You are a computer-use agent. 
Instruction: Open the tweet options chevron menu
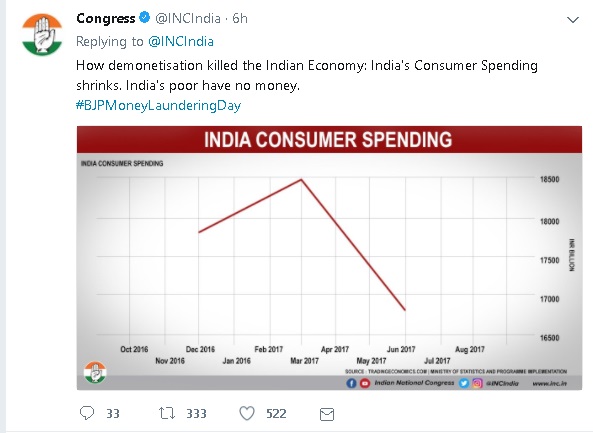[x=573, y=20]
